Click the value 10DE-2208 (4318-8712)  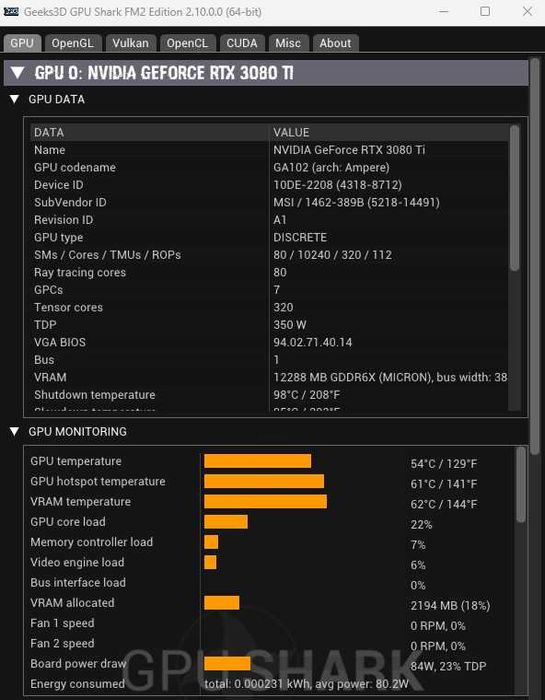coord(337,185)
